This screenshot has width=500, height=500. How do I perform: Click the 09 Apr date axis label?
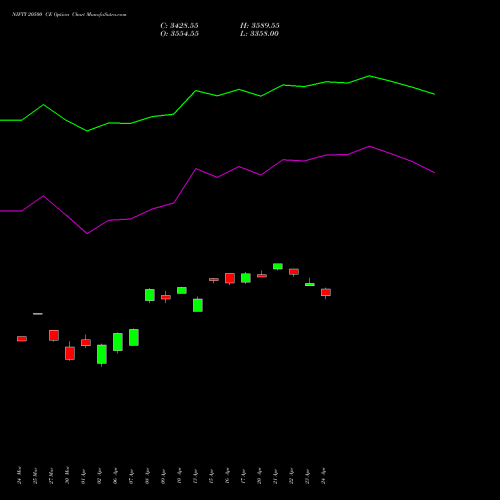pyautogui.click(x=163, y=476)
